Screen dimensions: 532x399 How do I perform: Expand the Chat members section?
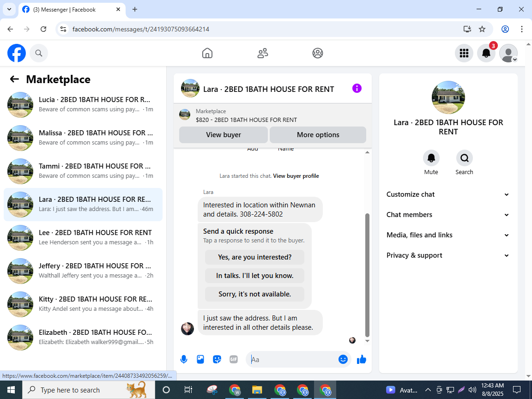(x=448, y=215)
